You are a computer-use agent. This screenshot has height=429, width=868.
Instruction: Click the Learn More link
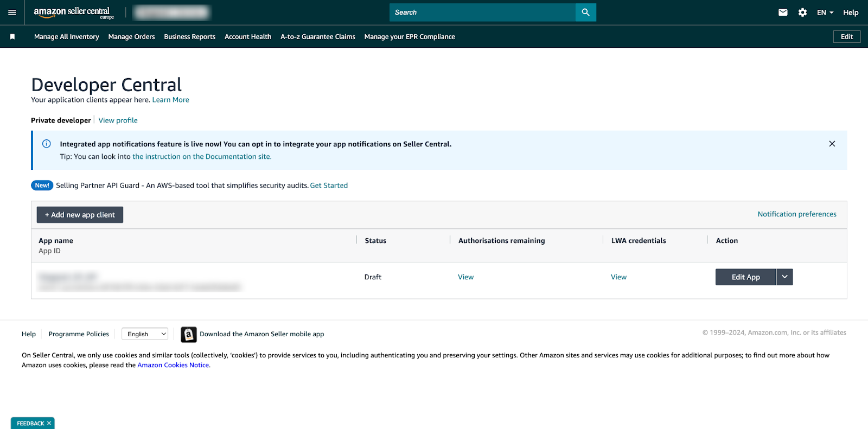click(171, 100)
